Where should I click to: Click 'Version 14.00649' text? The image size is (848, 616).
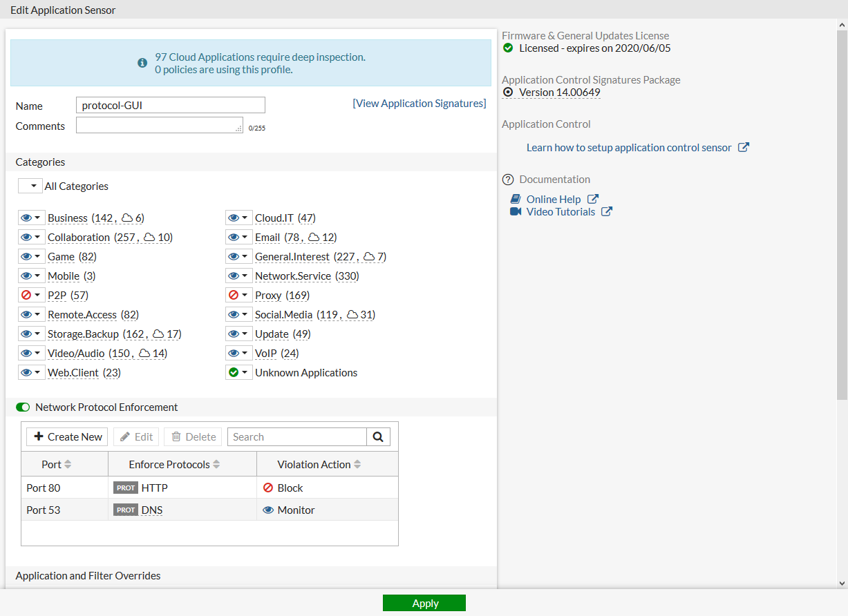click(560, 92)
